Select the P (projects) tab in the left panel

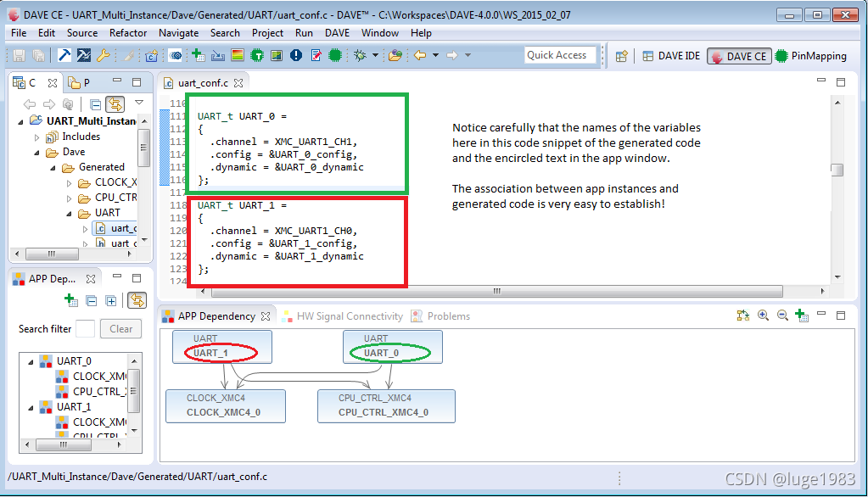79,83
